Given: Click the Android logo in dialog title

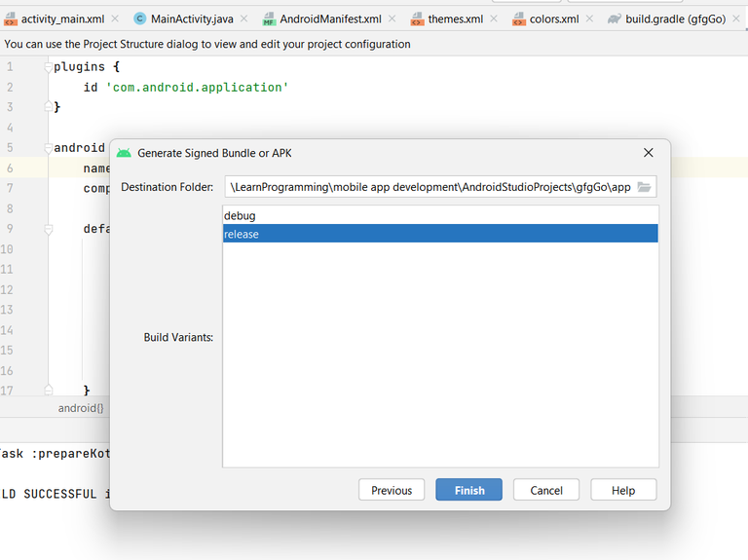Looking at the screenshot, I should 124,153.
